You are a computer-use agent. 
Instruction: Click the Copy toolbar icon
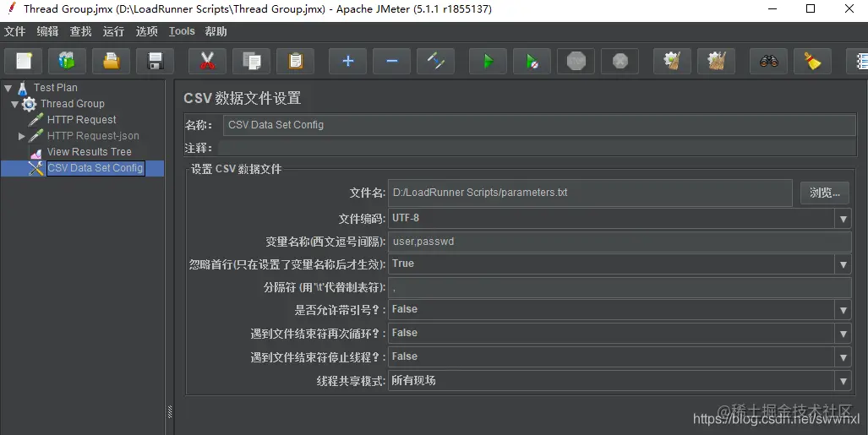pos(251,61)
